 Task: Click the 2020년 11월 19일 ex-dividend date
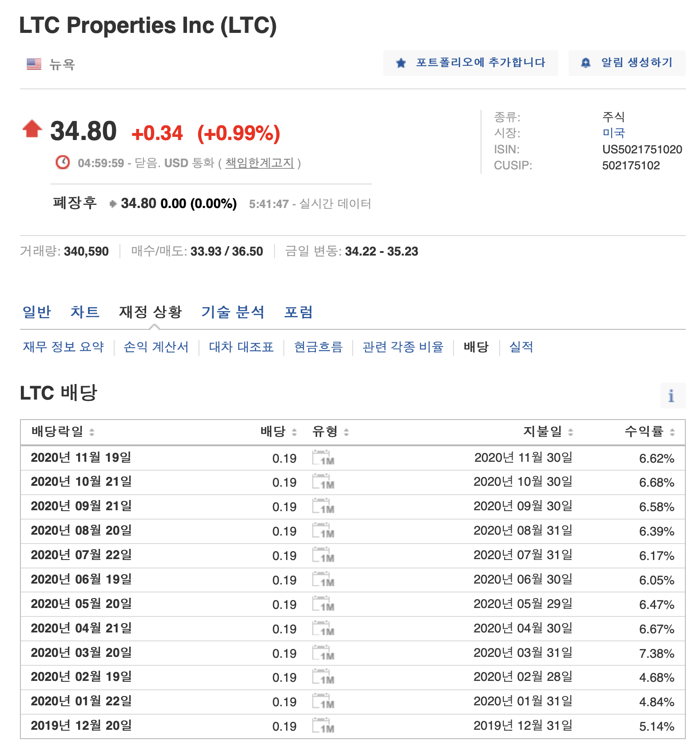click(81, 457)
